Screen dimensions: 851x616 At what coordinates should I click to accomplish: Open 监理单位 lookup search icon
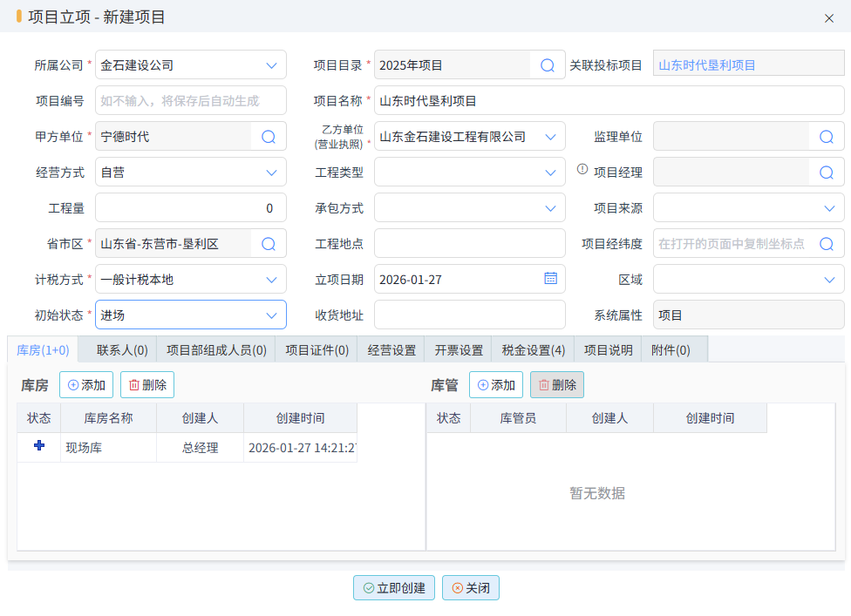pos(827,137)
